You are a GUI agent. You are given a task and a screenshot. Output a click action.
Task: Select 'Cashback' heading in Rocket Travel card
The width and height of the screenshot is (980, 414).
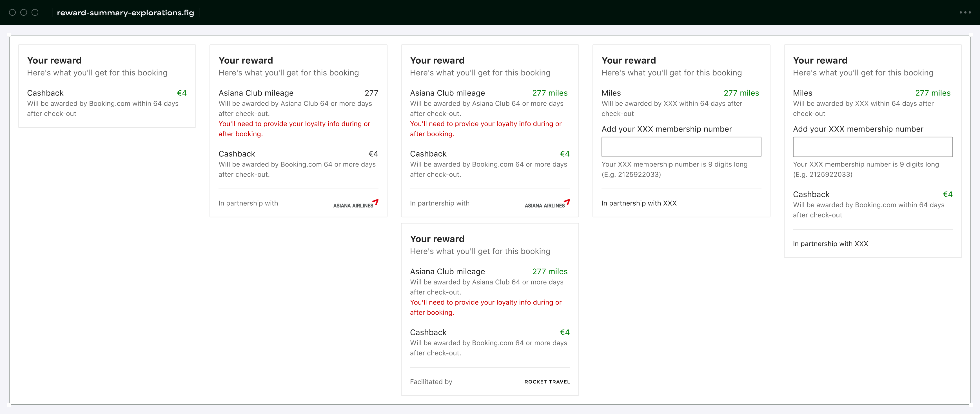[x=428, y=332]
